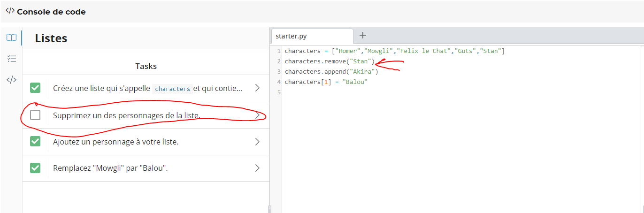Toggle the checkbox for 'Ajoutez un personnage' task
Viewport: 644px width, 213px height.
(x=35, y=141)
